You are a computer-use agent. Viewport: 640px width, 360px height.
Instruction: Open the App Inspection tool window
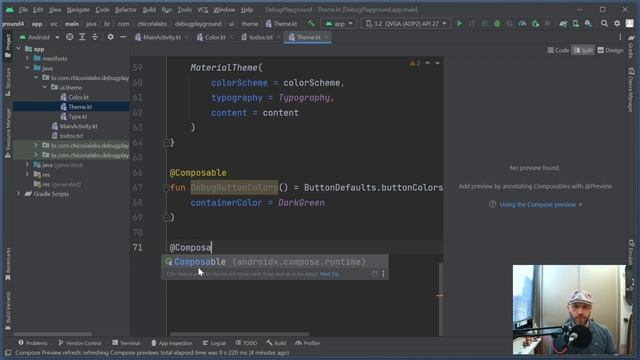point(172,343)
